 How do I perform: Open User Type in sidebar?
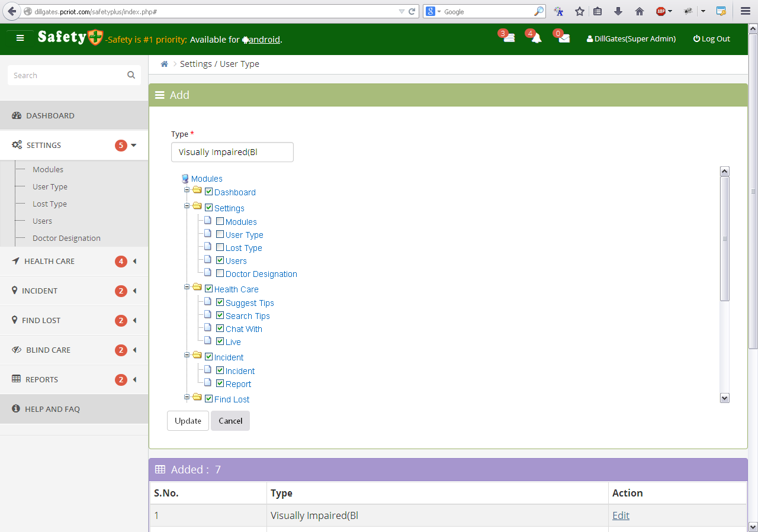point(50,186)
